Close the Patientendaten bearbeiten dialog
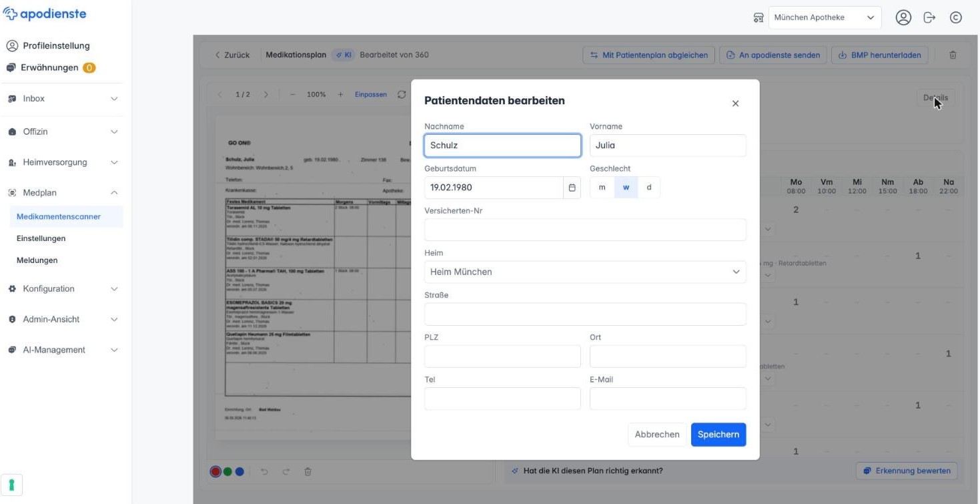Screen dimensions: 980x504 735,103
